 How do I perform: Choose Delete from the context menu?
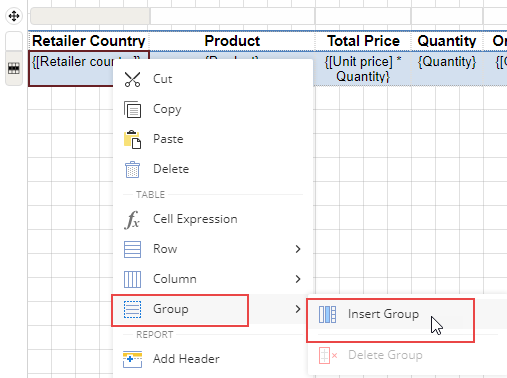pyautogui.click(x=213, y=169)
